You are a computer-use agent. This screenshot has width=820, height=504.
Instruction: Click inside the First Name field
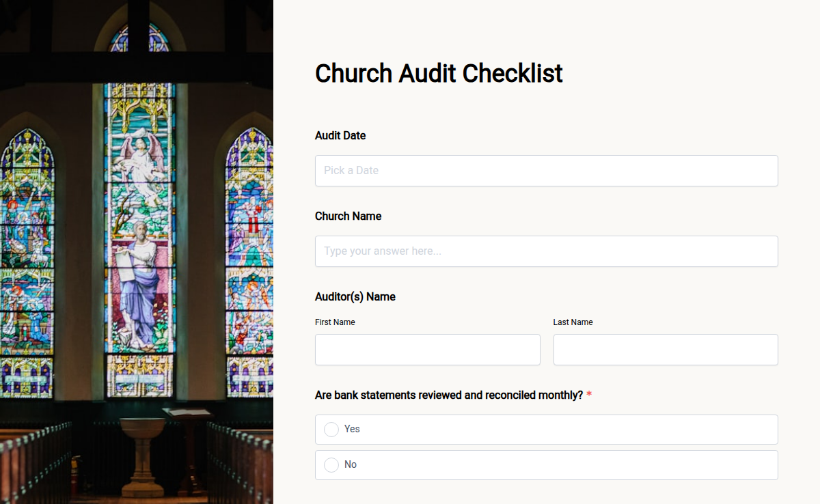(x=427, y=349)
